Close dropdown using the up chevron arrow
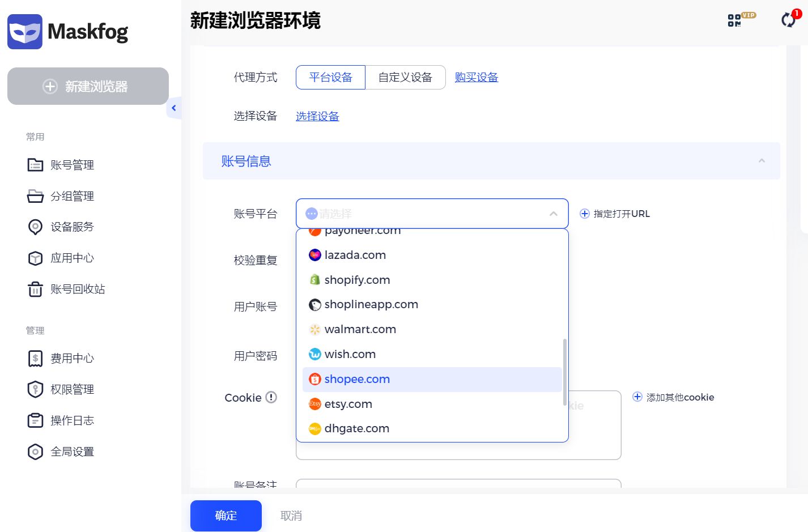The image size is (808, 532). coord(554,214)
